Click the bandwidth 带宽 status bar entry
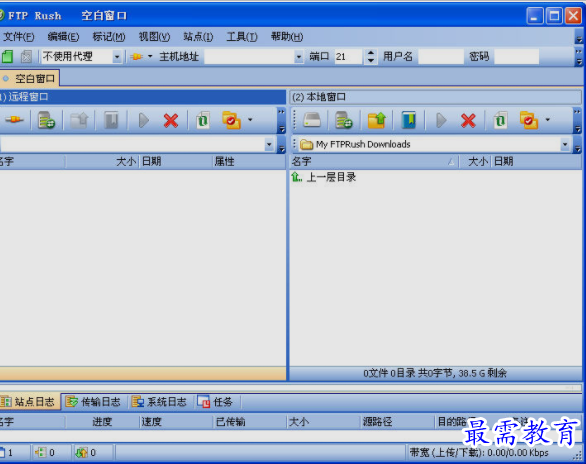 (479, 453)
